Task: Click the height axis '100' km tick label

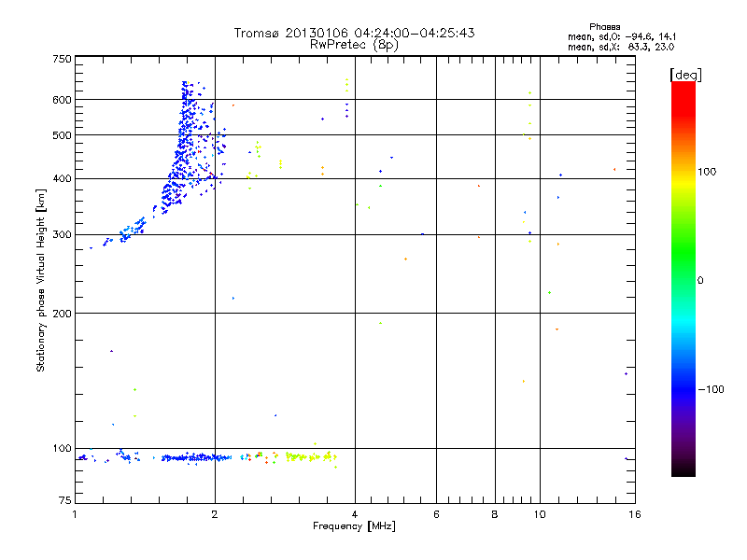Action: [x=62, y=448]
